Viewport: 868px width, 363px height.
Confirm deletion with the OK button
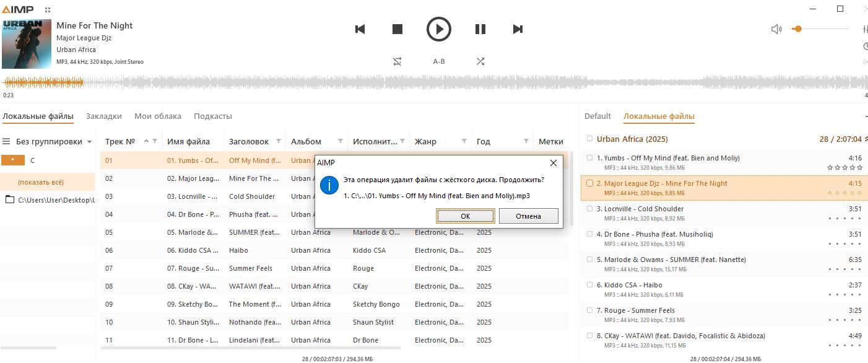click(x=465, y=216)
